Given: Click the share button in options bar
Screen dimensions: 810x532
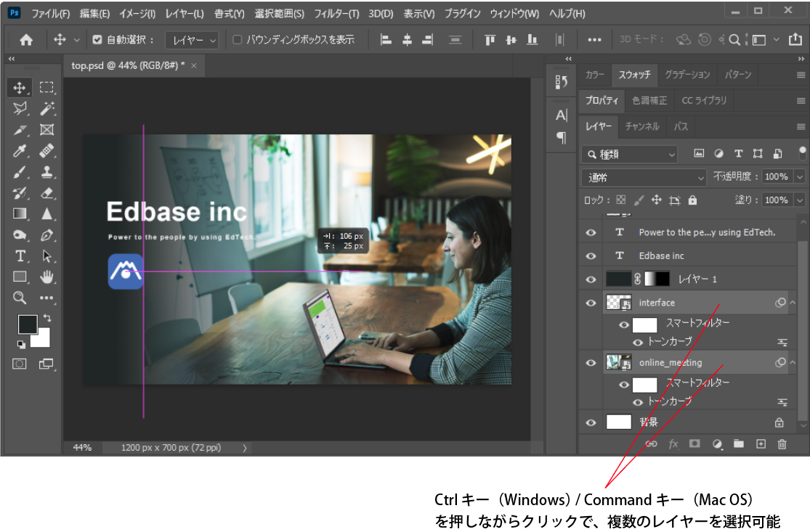Looking at the screenshot, I should (x=795, y=39).
